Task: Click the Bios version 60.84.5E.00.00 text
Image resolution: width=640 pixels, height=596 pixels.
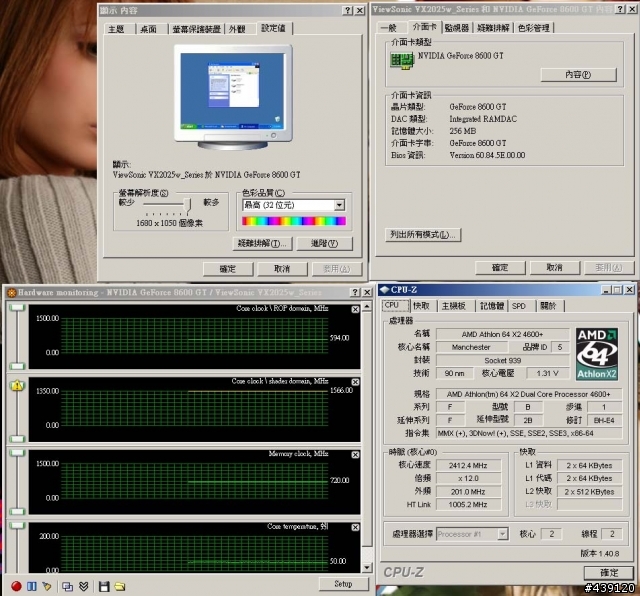Action: (x=487, y=155)
